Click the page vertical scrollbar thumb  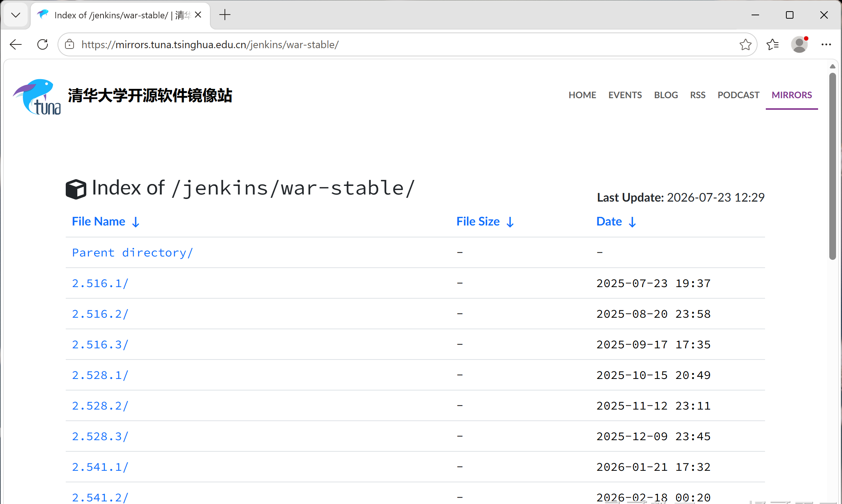832,166
